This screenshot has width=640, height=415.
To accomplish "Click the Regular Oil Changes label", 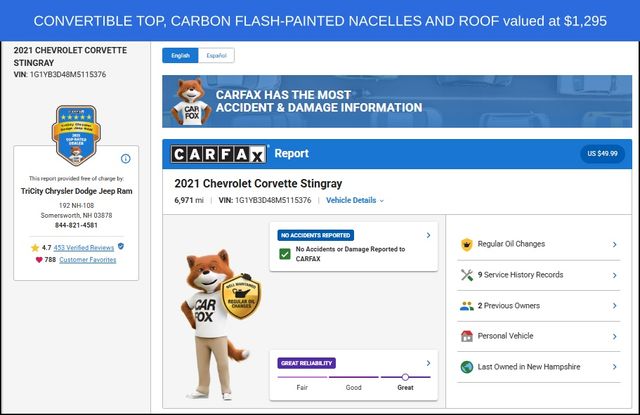I will [511, 244].
